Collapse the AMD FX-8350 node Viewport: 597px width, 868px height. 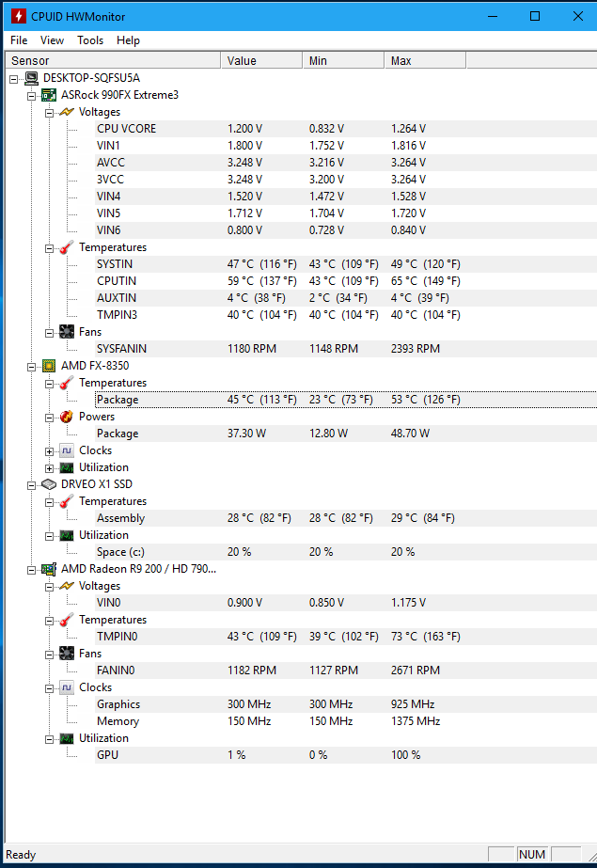pyautogui.click(x=32, y=367)
